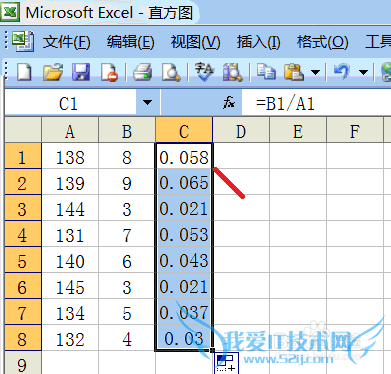Click the Permission icon with red restriction mark

coord(109,72)
